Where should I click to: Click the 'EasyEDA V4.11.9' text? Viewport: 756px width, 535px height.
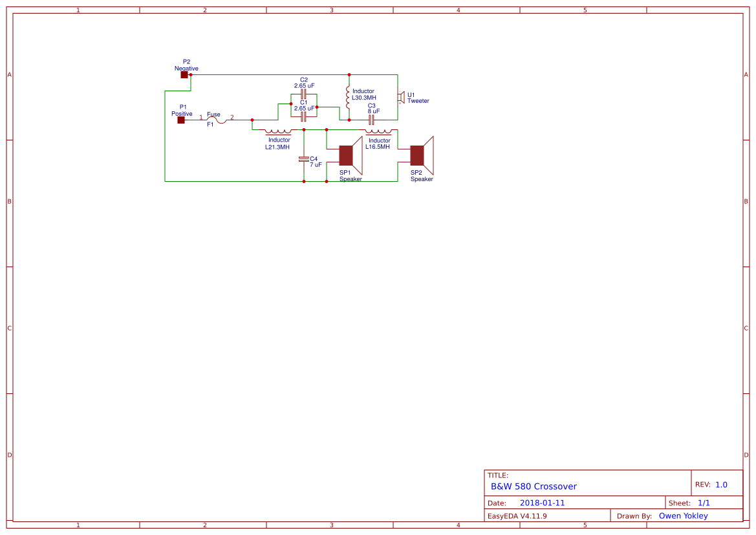tap(517, 516)
